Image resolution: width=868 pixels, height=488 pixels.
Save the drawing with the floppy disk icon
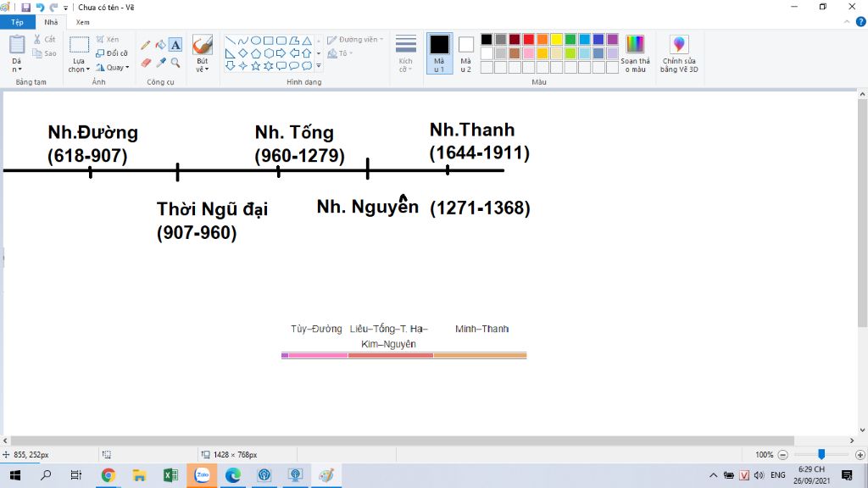pos(26,8)
